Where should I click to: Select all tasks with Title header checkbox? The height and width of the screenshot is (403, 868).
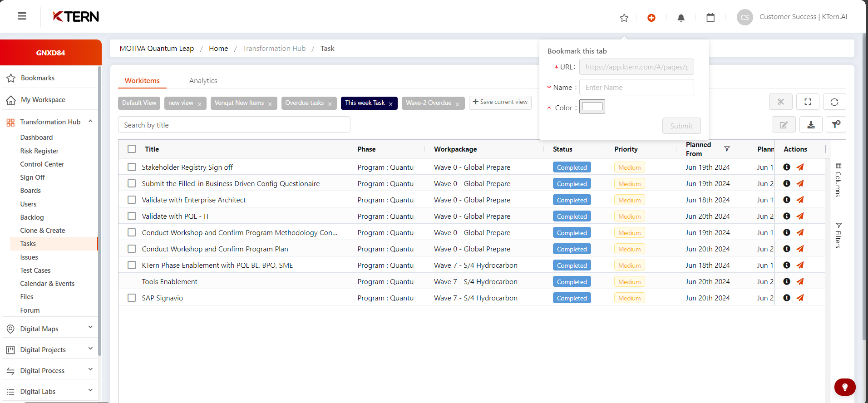click(132, 149)
